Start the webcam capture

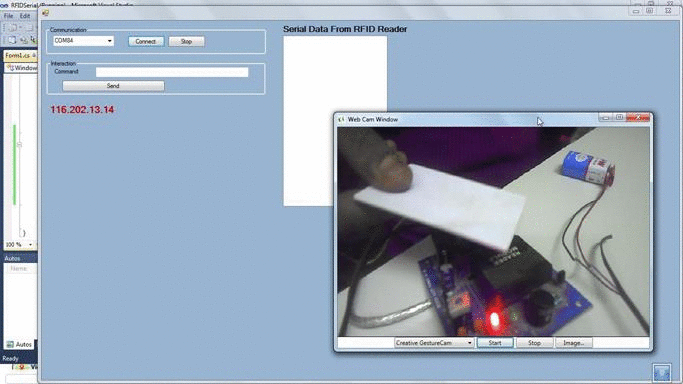495,343
